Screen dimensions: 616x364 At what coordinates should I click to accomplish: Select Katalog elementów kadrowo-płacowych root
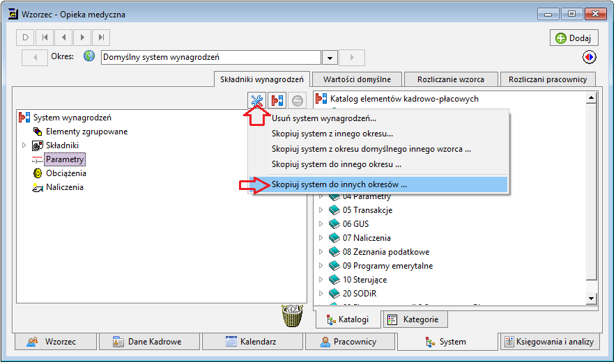pos(404,99)
